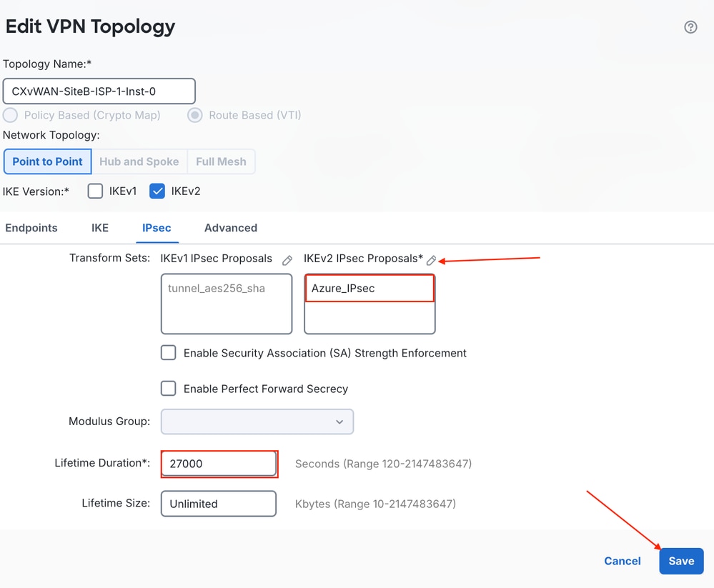Select tunnel_aes256_sha in IKEv1 proposals list
The height and width of the screenshot is (588, 714).
click(217, 288)
